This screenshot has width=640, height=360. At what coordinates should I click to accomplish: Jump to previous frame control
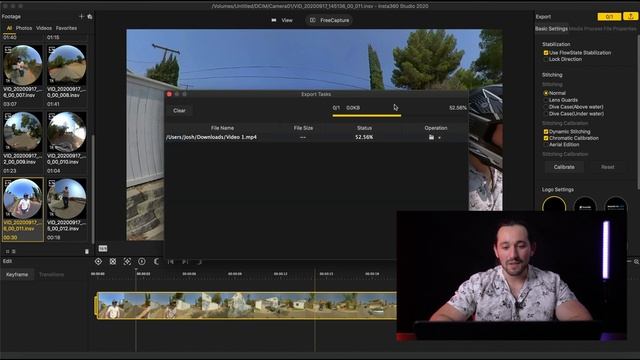click(x=171, y=261)
